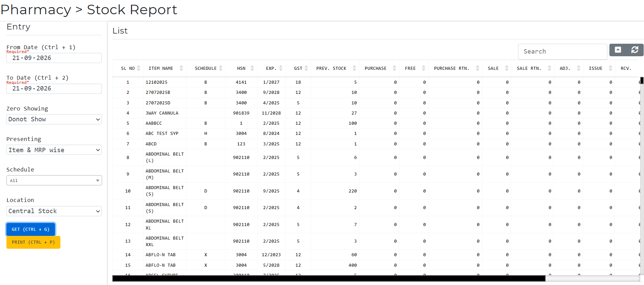This screenshot has width=644, height=285.
Task: Open the Location Central Stock dropdown
Action: 54,211
